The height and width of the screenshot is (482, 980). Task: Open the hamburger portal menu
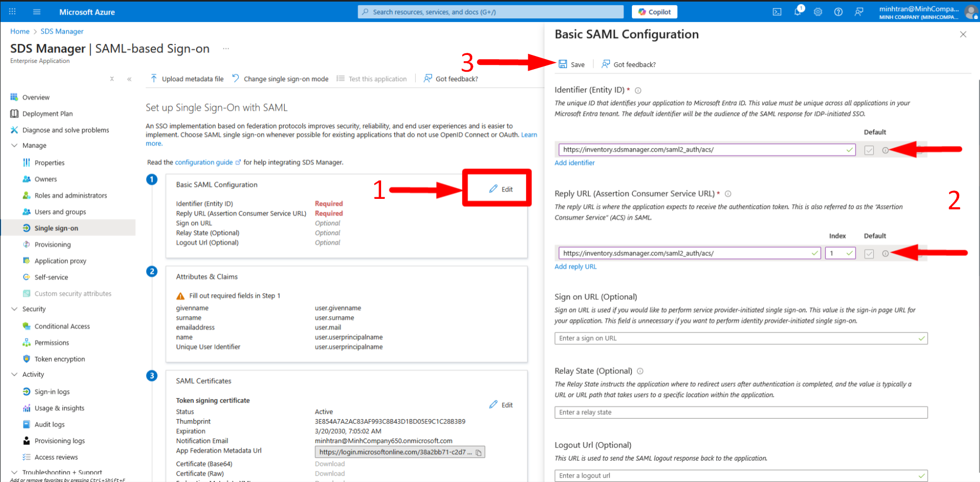pos(37,12)
